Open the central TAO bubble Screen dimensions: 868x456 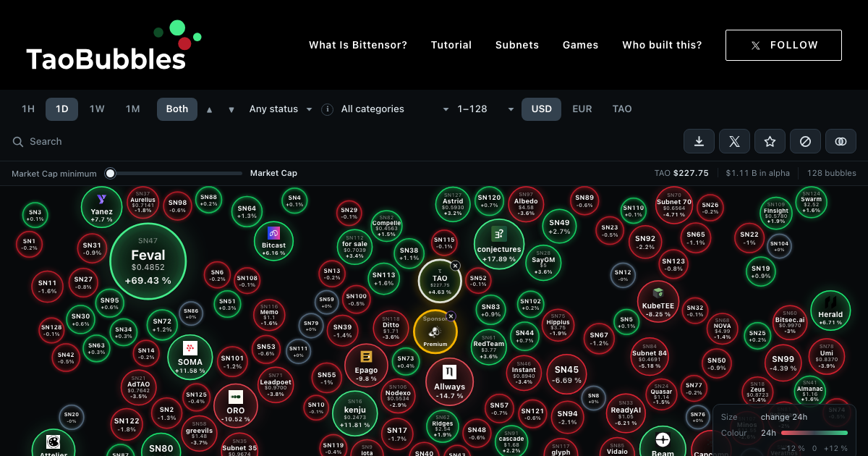click(x=440, y=281)
